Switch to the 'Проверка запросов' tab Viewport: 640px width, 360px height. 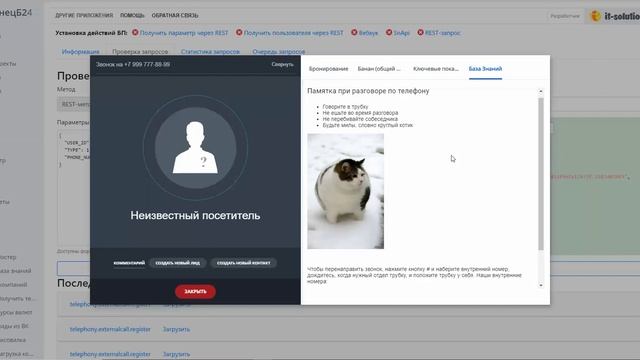140,52
